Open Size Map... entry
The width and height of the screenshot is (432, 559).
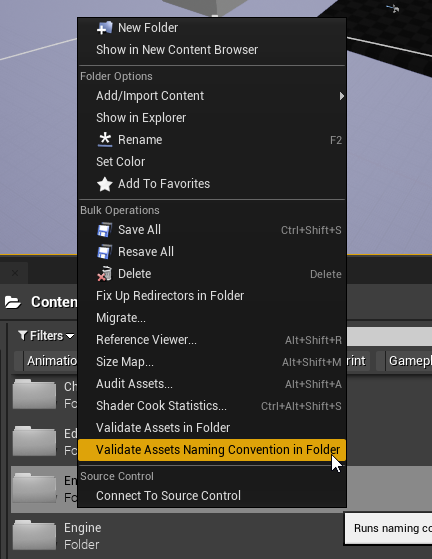(x=212, y=362)
